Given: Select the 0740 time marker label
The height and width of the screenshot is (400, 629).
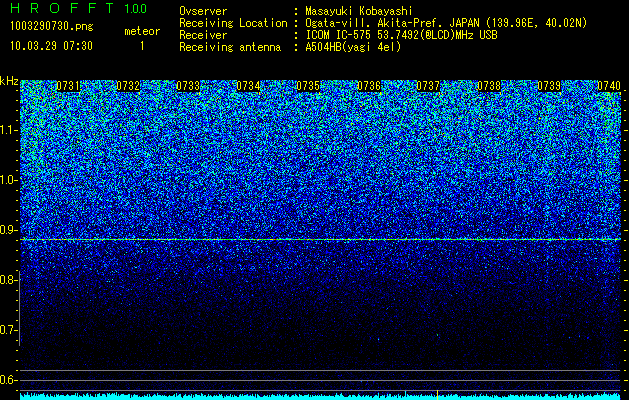Looking at the screenshot, I should [609, 86].
